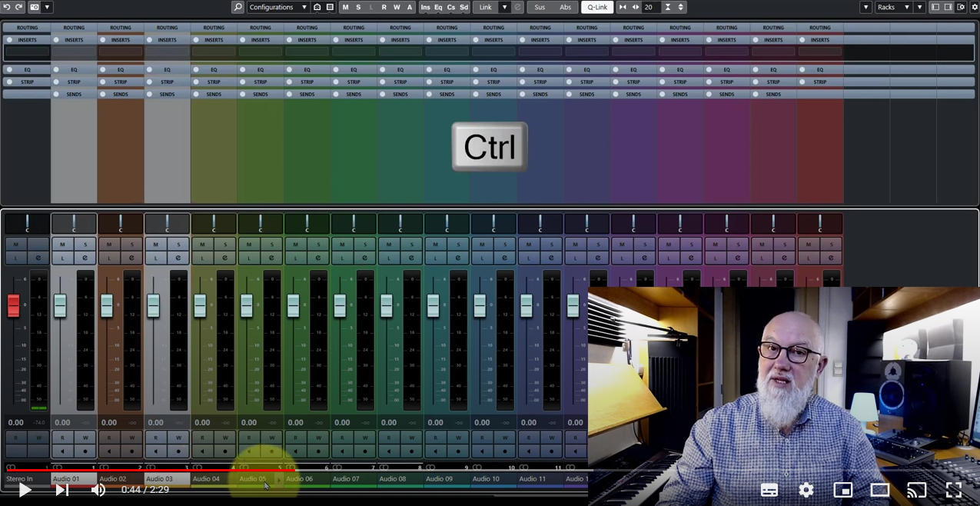
Task: Toggle left zone layout icon
Action: pos(935,7)
